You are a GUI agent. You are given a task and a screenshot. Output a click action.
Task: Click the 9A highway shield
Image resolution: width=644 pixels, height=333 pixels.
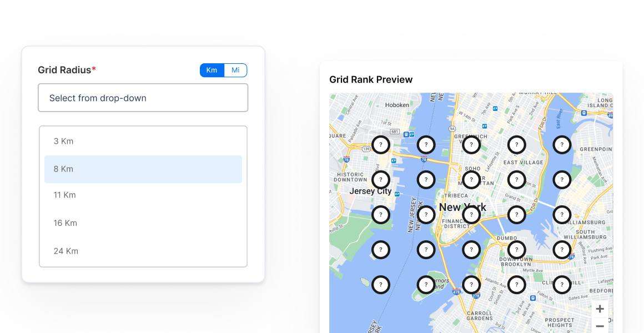click(452, 129)
